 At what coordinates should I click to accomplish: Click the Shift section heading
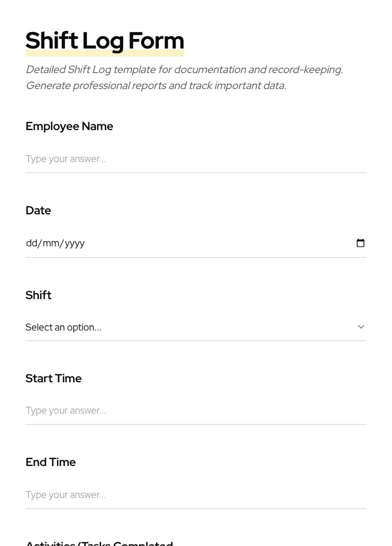click(x=38, y=295)
